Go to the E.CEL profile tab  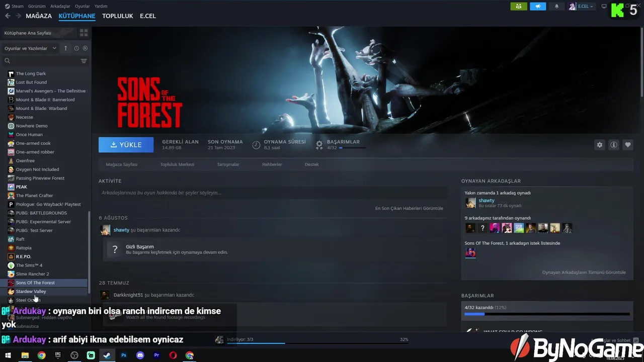148,16
